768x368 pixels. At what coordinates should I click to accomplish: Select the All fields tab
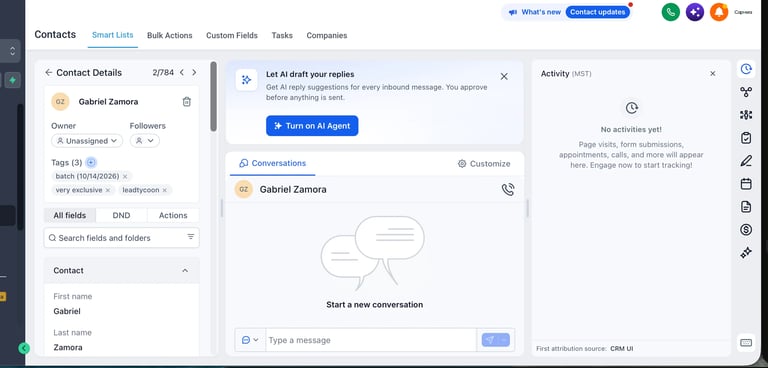point(70,215)
